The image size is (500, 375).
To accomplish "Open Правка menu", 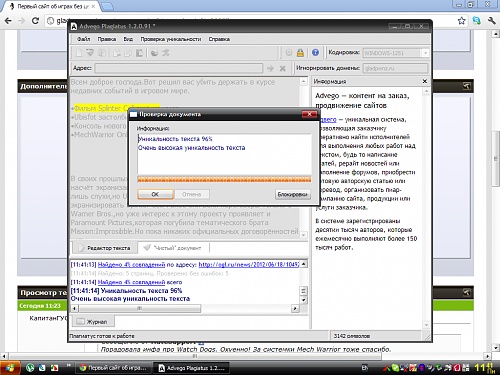I will coord(107,39).
